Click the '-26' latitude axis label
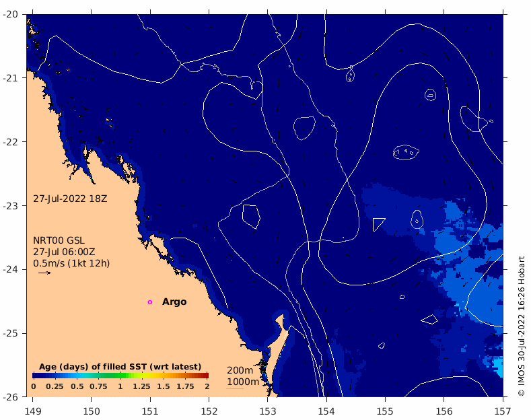The height and width of the screenshot is (420, 531). tap(11, 396)
